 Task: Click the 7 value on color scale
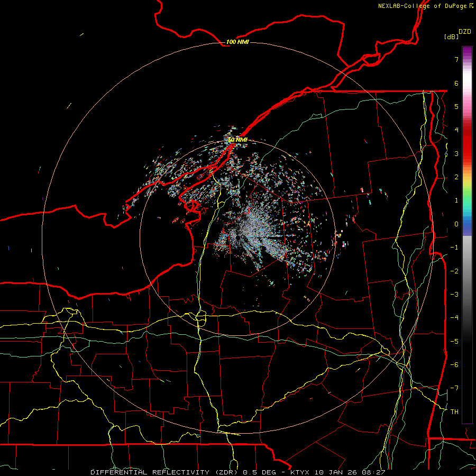click(x=456, y=59)
